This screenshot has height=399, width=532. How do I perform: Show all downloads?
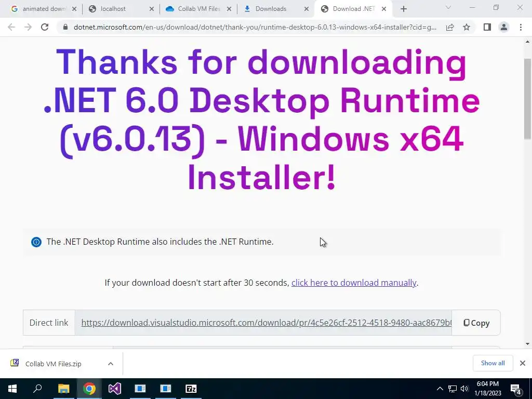[x=493, y=363]
